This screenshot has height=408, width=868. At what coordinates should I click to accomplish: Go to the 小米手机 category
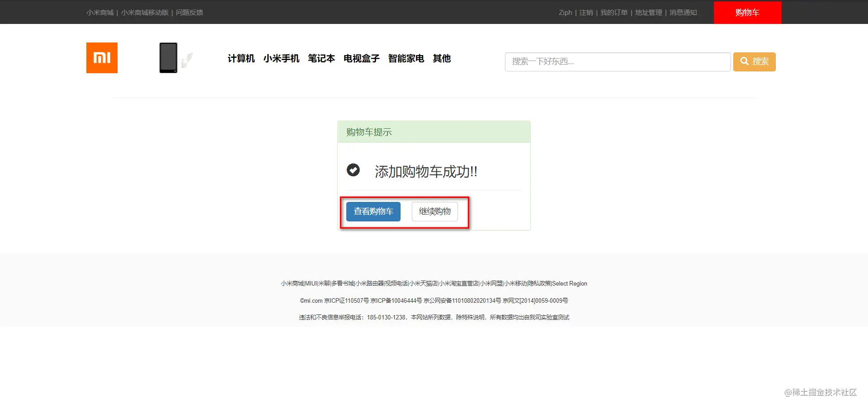(x=281, y=59)
